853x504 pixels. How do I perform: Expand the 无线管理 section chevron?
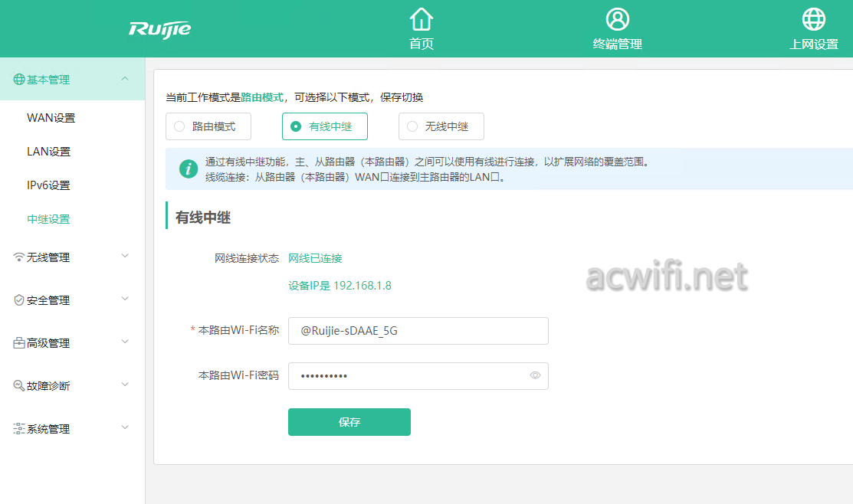[125, 256]
